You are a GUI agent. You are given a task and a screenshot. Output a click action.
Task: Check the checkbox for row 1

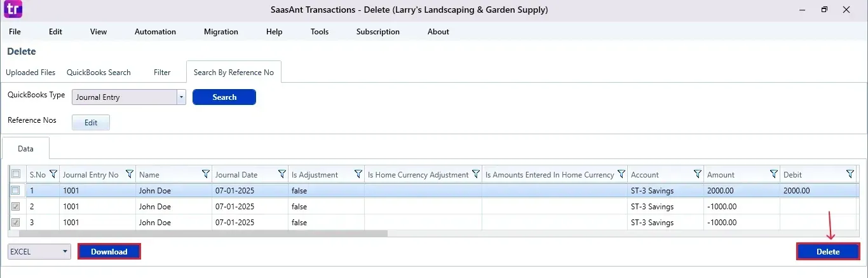(x=16, y=190)
